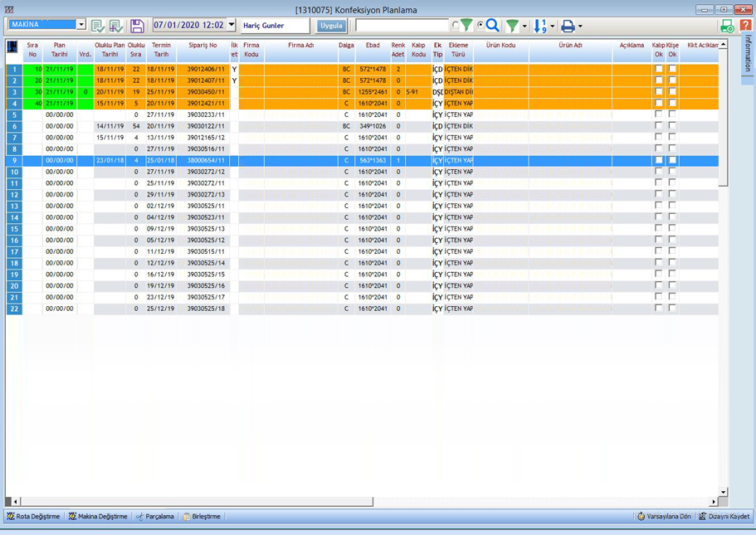756x535 pixels.
Task: Click the sort 1-9 arrow icon
Action: pyautogui.click(x=540, y=27)
